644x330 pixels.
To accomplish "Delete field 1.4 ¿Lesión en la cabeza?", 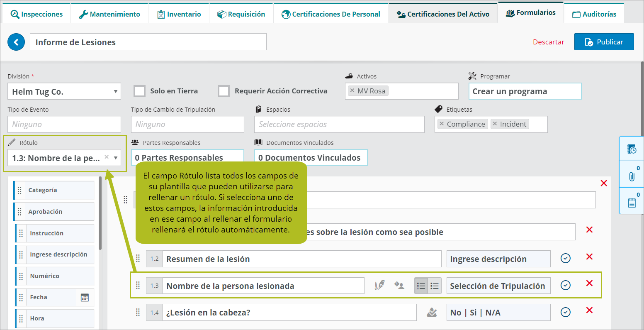I will point(589,310).
